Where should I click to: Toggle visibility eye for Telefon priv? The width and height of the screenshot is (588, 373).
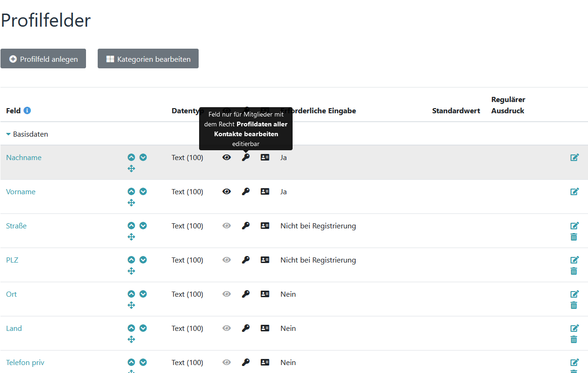coord(227,362)
